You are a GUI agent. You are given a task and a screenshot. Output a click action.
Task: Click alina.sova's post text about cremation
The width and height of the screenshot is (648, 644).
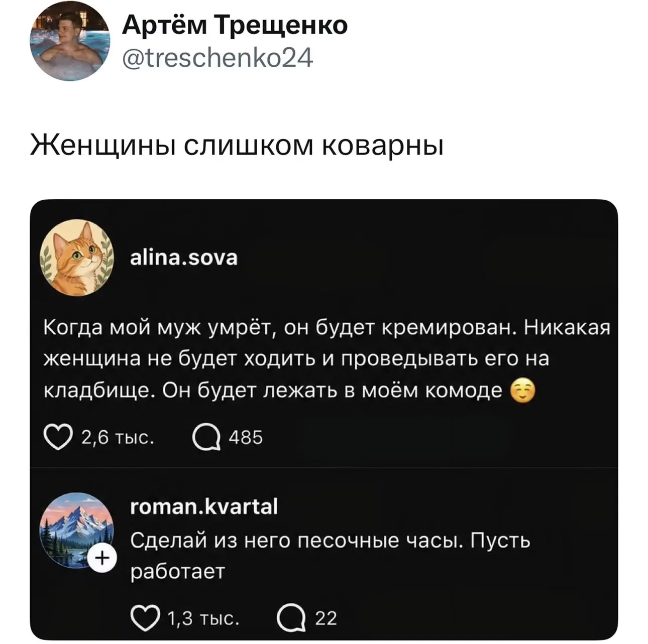[327, 360]
